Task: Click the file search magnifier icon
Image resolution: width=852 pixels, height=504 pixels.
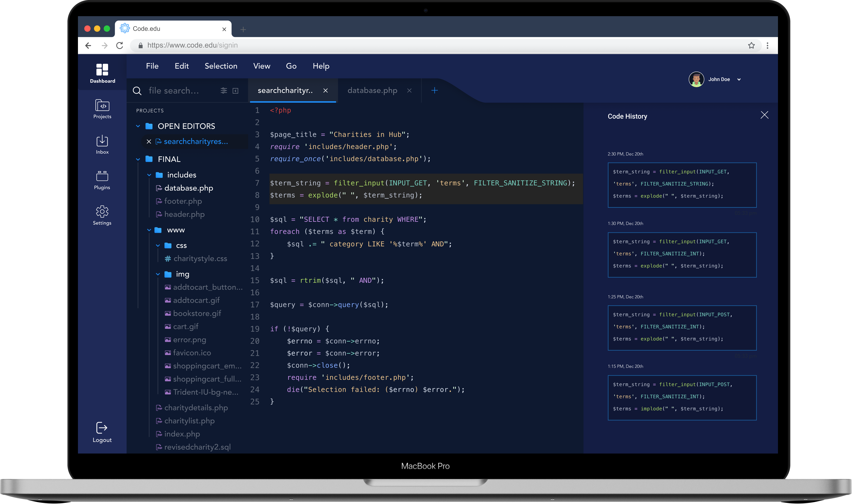Action: (137, 91)
